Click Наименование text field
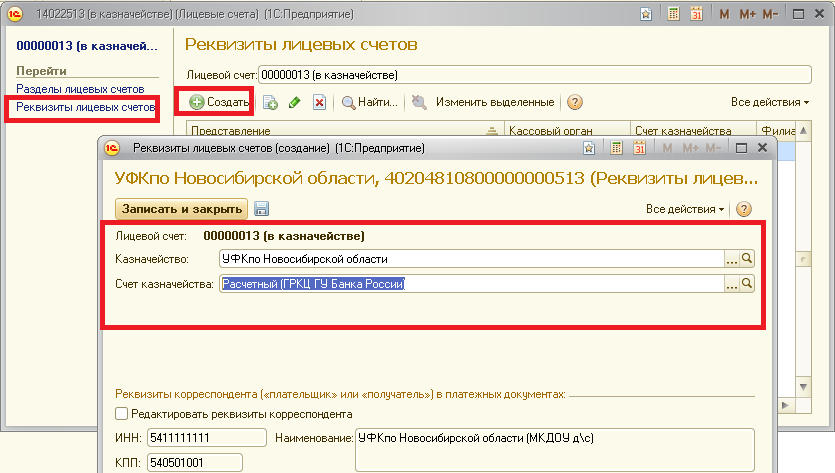Image resolution: width=835 pixels, height=473 pixels. [555, 450]
